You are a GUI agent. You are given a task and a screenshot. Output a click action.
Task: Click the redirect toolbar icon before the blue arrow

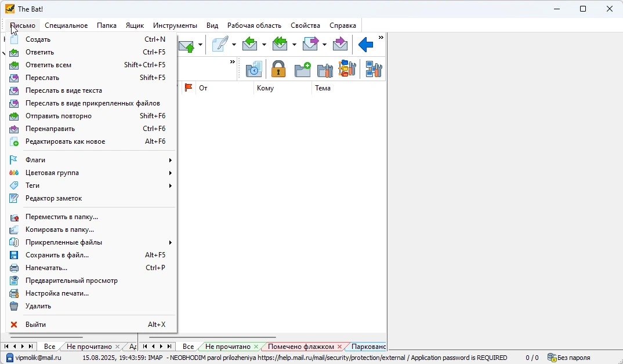click(340, 44)
